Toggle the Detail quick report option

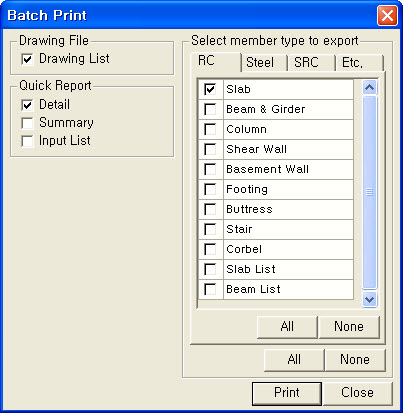tap(27, 105)
